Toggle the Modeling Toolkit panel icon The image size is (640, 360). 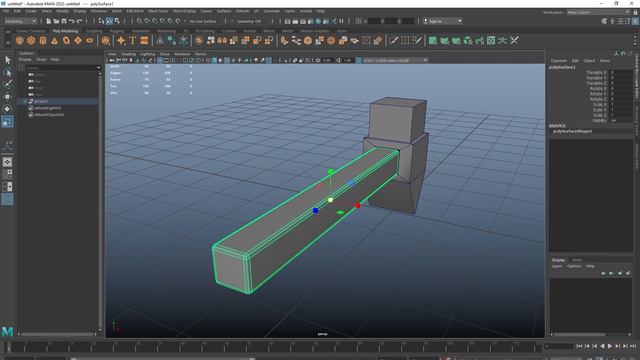pyautogui.click(x=604, y=21)
